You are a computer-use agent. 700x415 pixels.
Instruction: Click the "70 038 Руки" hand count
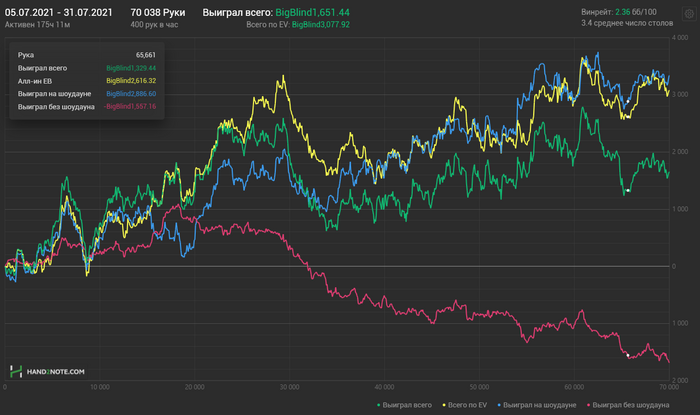158,12
